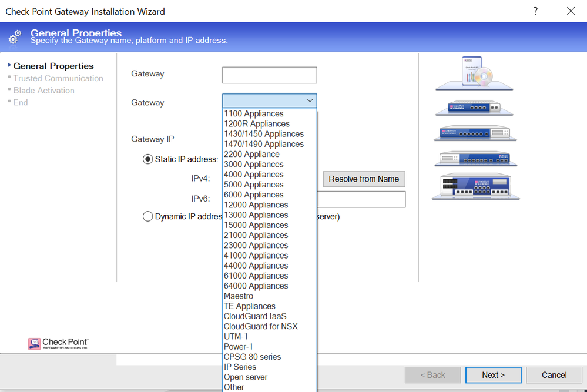The image size is (587, 392).
Task: Select Static IP address radio button
Action: click(x=148, y=159)
